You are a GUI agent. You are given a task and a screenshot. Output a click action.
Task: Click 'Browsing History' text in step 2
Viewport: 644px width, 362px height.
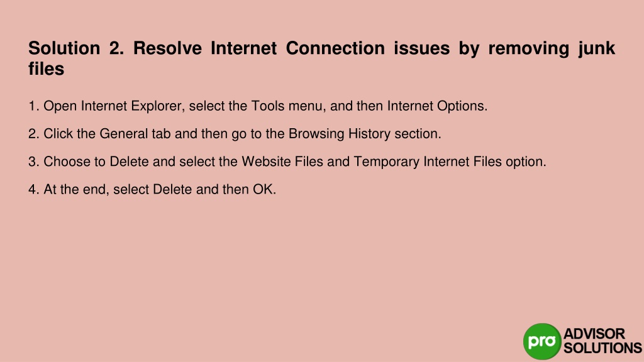pos(339,134)
